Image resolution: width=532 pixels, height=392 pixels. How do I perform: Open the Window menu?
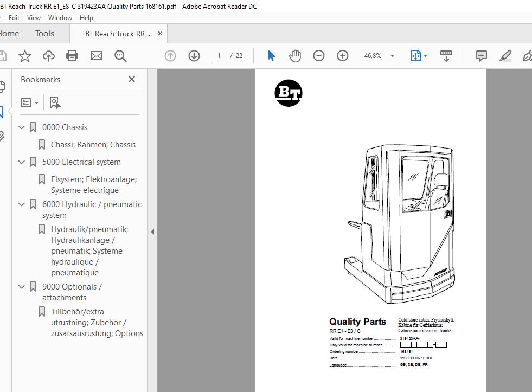(60, 18)
